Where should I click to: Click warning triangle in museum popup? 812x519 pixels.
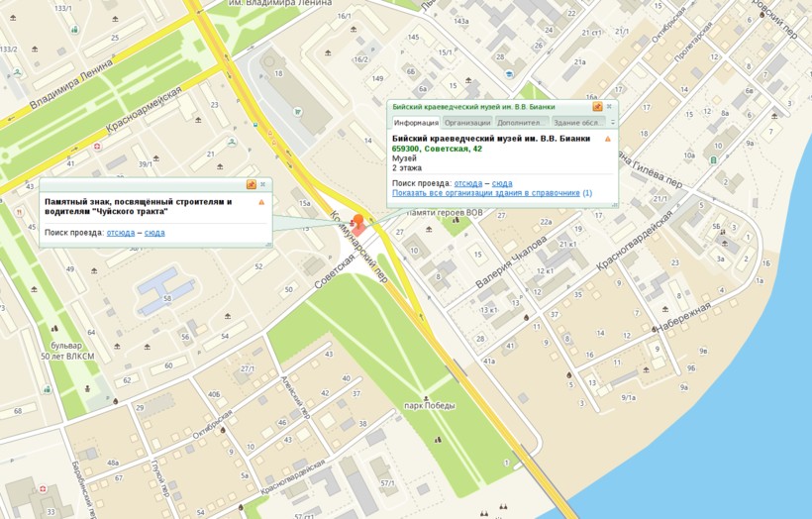(607, 139)
